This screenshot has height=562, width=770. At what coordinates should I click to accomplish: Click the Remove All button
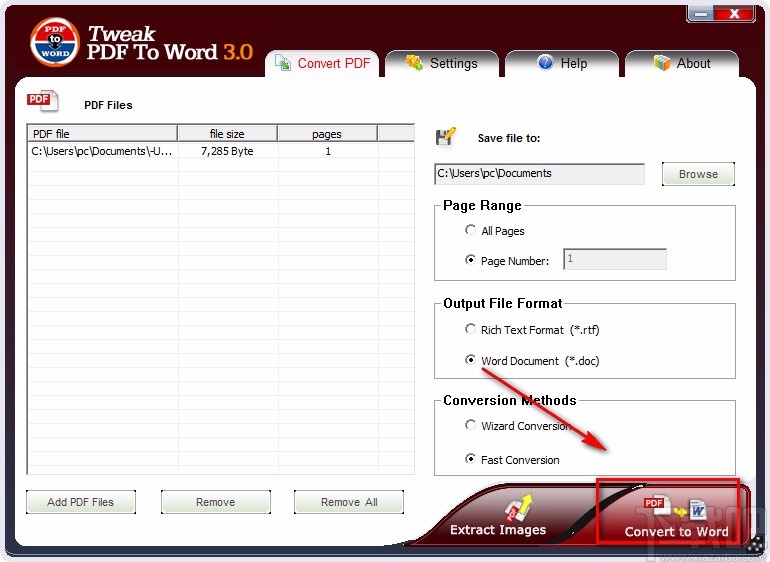click(349, 502)
